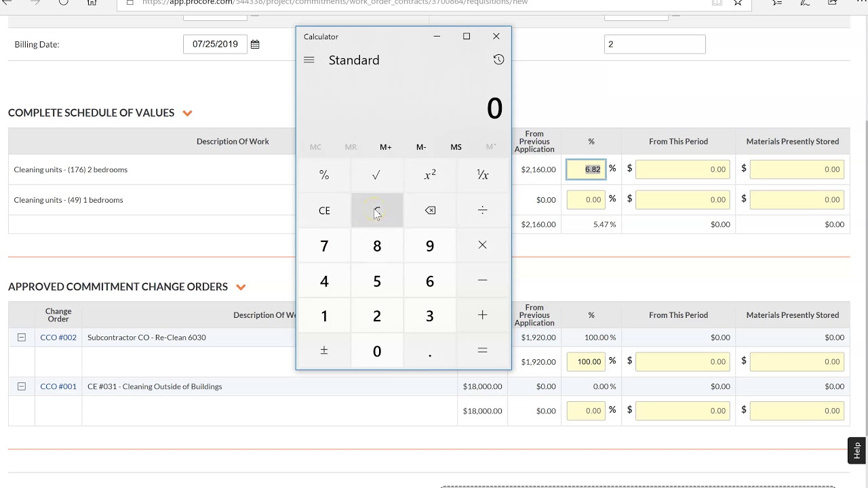Click Materials Presently Stored for 1 bedrooms
Viewport: 868px width, 488px height.
coord(797,199)
